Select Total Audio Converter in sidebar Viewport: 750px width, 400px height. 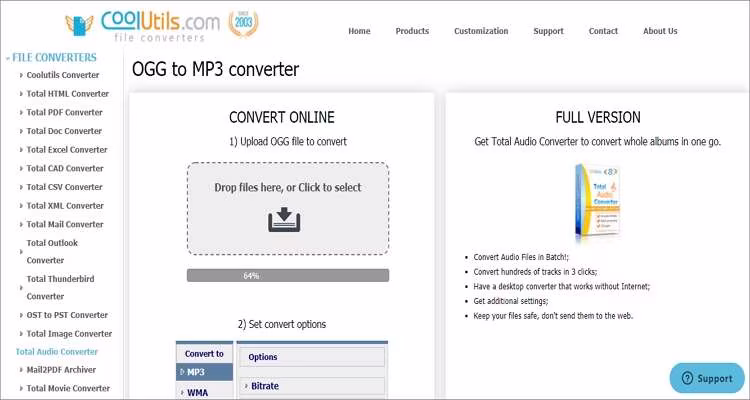click(x=56, y=352)
